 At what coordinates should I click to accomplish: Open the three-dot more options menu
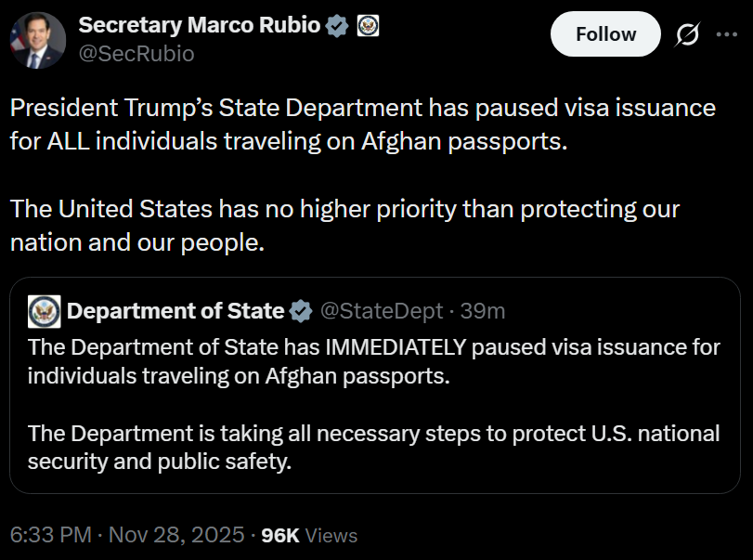point(726,35)
